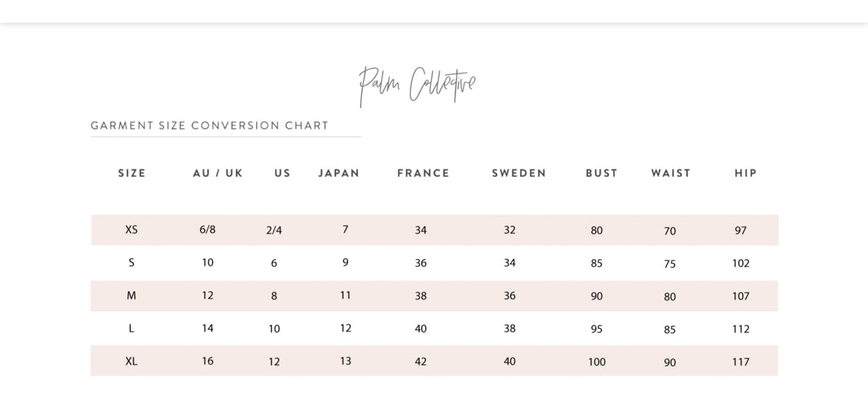Click the hip value 117
Image resolution: width=868 pixels, height=417 pixels.
pyautogui.click(x=741, y=362)
